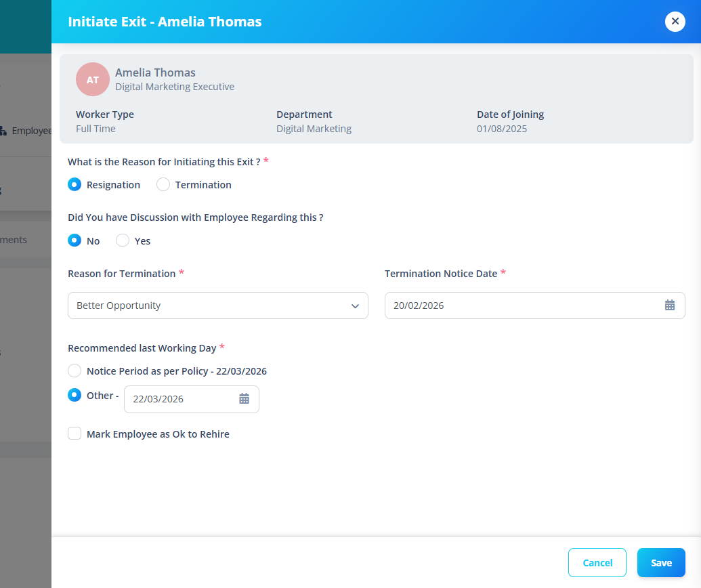701x588 pixels.
Task: Click Amelia Thomas name in profile card
Action: pyautogui.click(x=155, y=72)
